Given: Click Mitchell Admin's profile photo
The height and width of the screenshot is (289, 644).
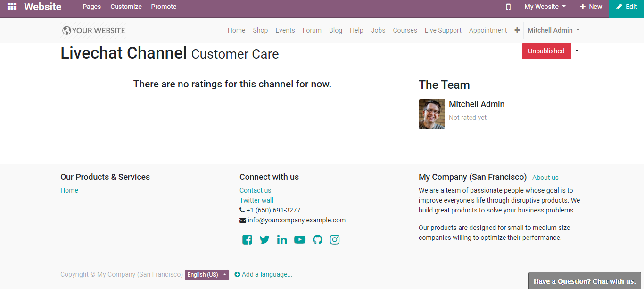Looking at the screenshot, I should (431, 114).
